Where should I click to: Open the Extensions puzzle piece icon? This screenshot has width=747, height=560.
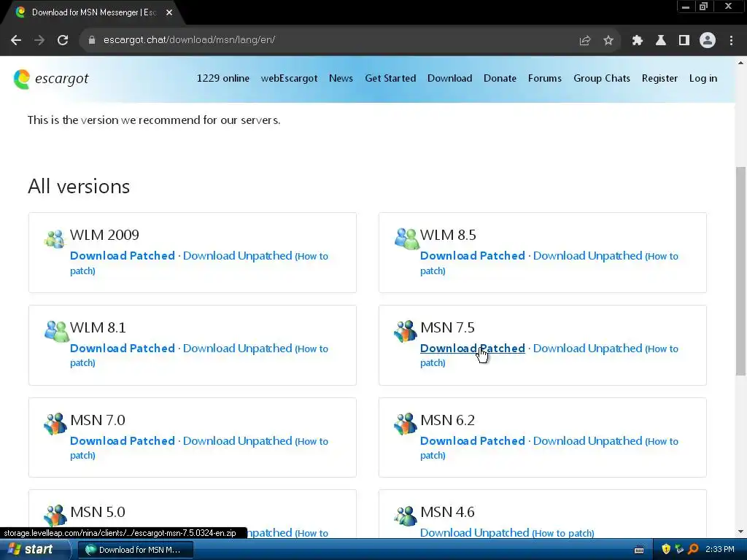point(638,41)
